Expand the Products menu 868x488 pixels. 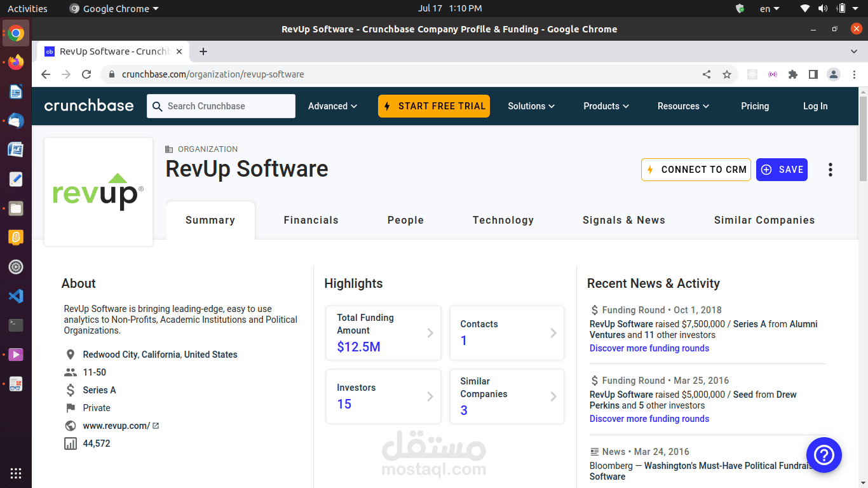606,106
